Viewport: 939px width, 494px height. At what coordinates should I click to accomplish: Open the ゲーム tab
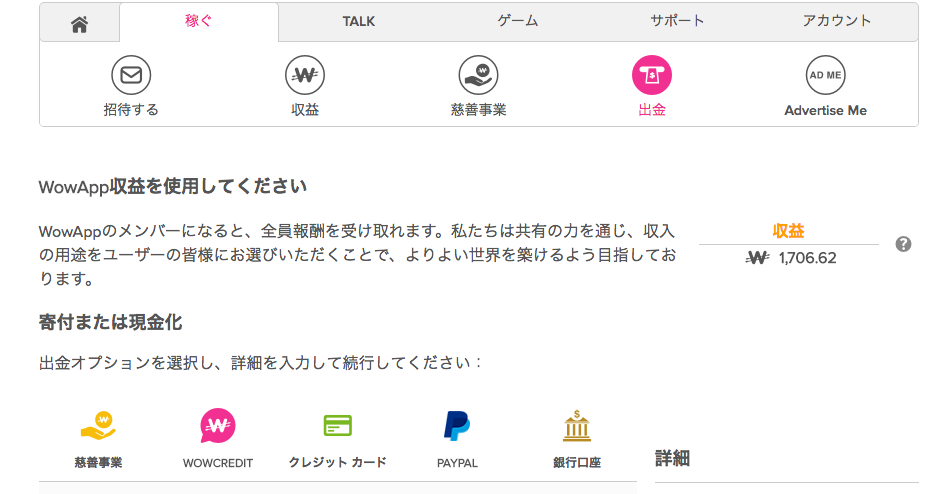(x=518, y=21)
